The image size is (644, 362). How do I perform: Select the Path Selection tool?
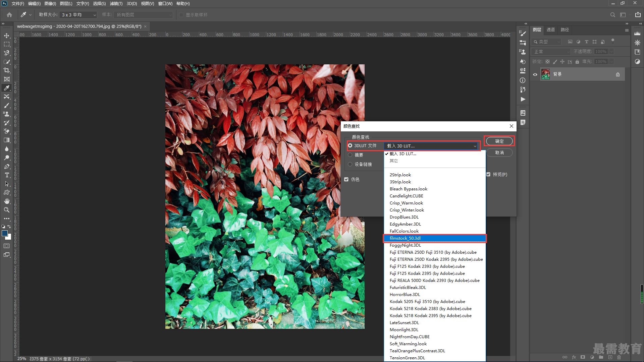click(x=7, y=184)
